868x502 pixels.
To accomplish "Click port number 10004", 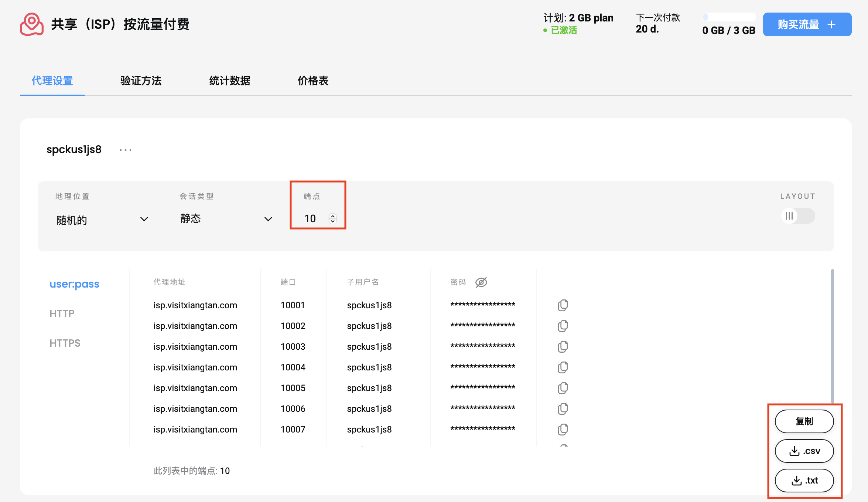I will coord(293,367).
